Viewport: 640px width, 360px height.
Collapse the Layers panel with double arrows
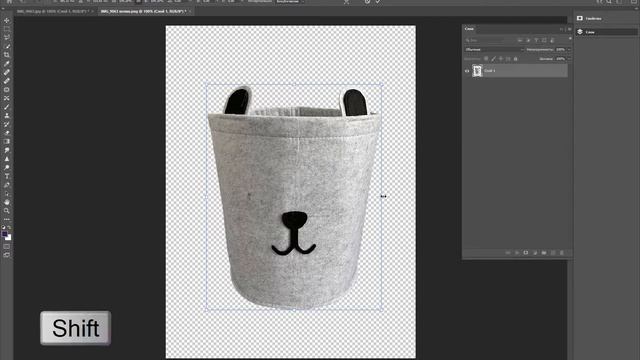562,29
